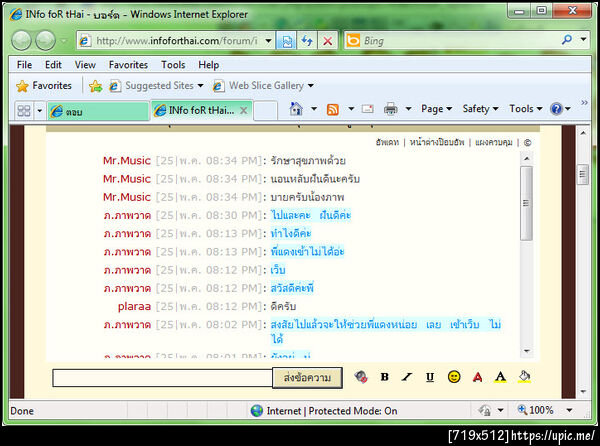600x446 pixels.
Task: Open search provider dropdown arrow
Action: (x=583, y=39)
